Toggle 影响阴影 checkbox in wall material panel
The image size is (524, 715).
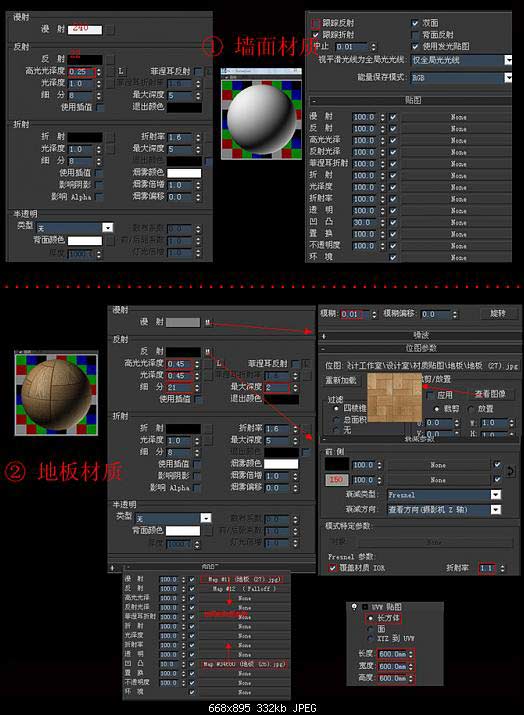point(99,185)
